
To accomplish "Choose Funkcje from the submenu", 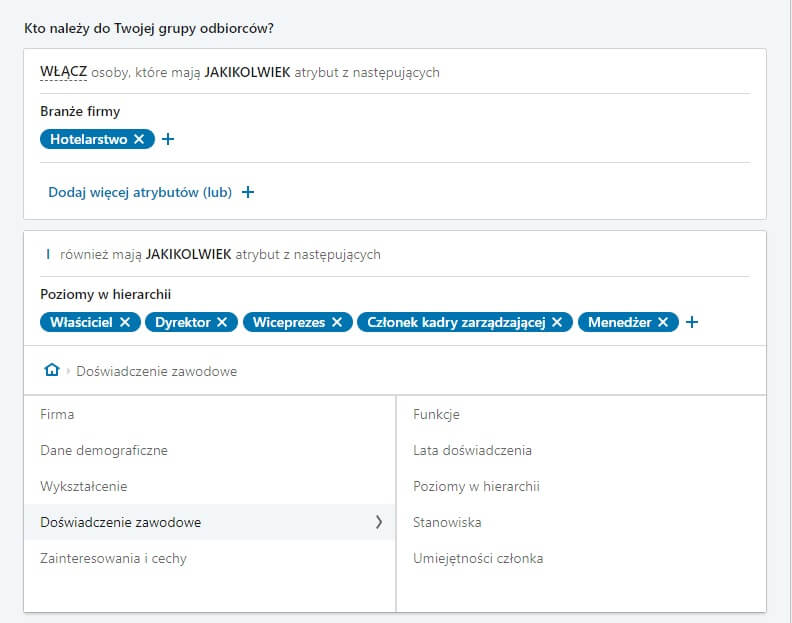I will (x=436, y=414).
